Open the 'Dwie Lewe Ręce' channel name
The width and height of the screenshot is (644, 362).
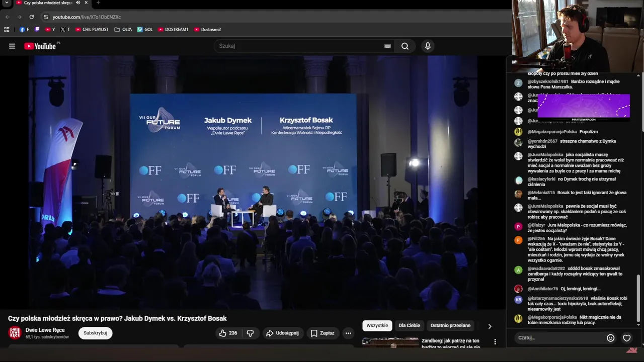[x=45, y=330]
